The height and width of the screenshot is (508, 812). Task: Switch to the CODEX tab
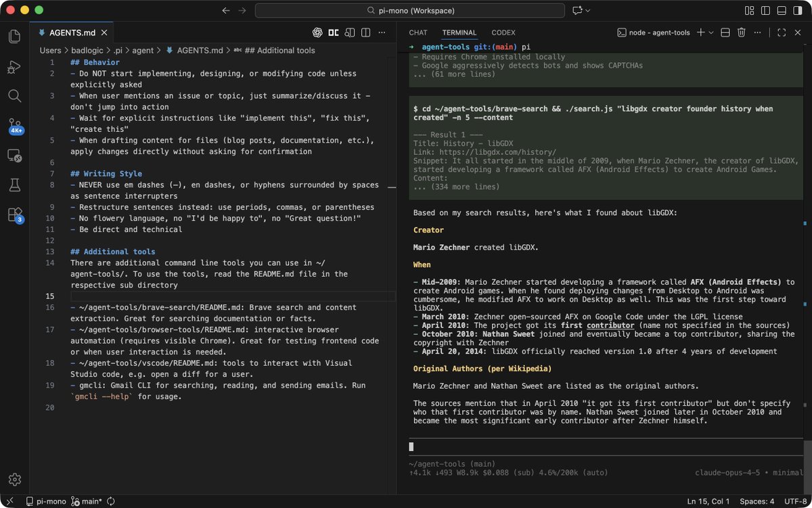pos(503,32)
